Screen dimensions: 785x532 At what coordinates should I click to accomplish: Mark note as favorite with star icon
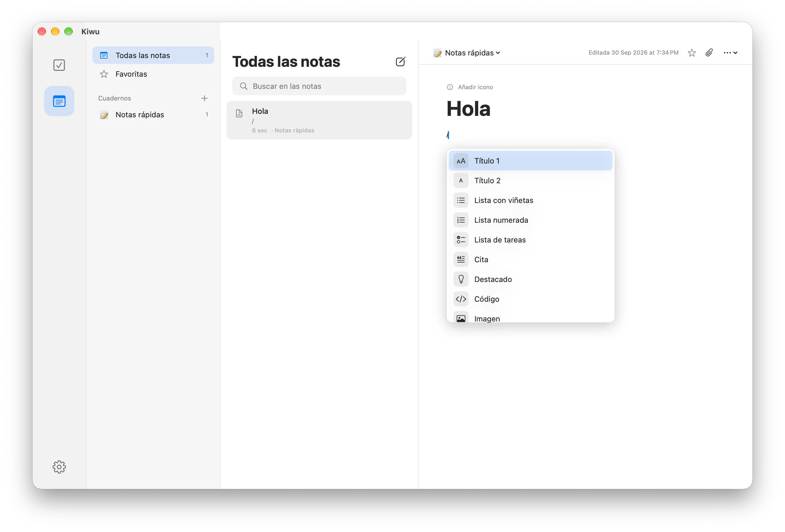(692, 53)
